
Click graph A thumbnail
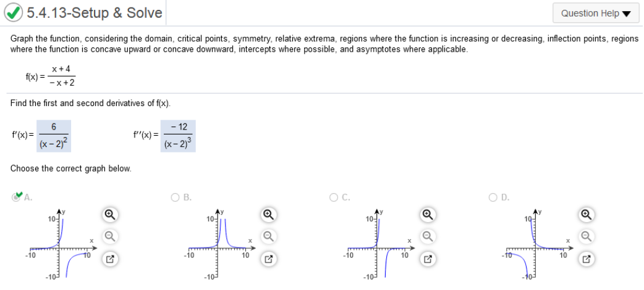point(61,244)
